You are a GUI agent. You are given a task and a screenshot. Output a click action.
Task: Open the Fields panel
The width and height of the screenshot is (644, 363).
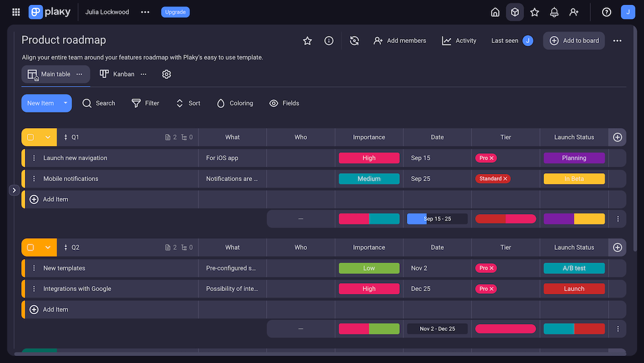point(284,103)
